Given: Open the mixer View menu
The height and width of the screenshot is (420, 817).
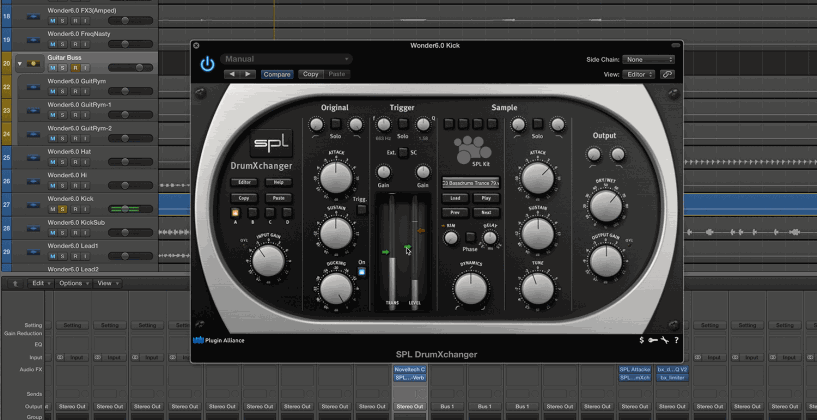Looking at the screenshot, I should 108,283.
